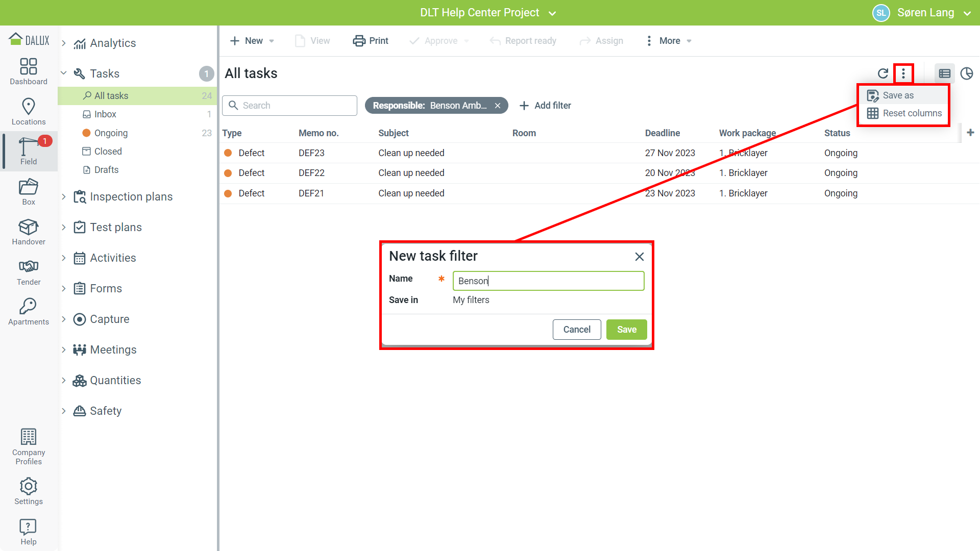Screen dimensions: 980x551
Task: Select the list view icon
Action: [944, 73]
